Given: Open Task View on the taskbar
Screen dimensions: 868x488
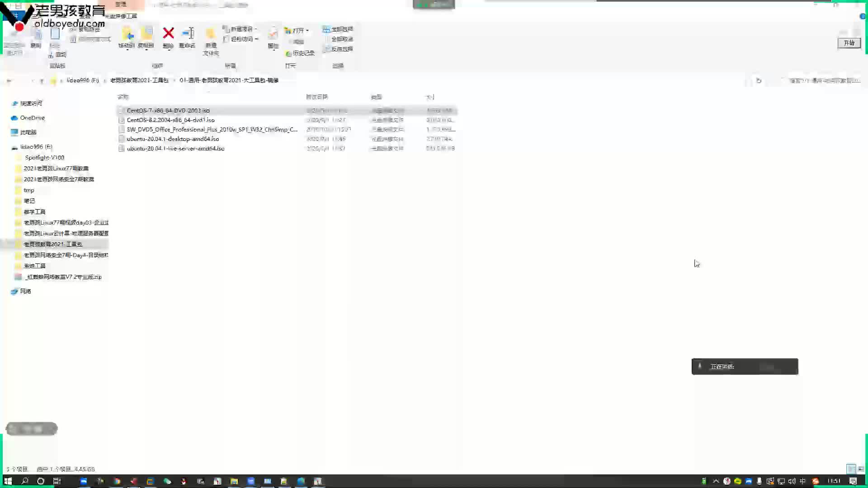Looking at the screenshot, I should point(57,481).
